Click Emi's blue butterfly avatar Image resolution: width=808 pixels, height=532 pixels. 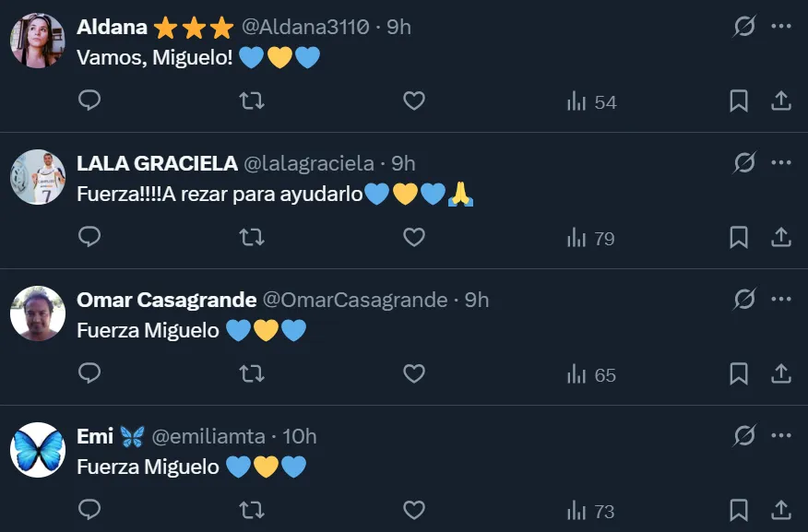38,450
